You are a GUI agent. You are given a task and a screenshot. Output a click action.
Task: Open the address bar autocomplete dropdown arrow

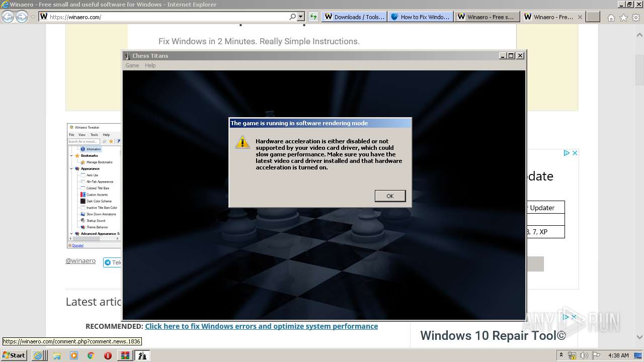coord(300,17)
